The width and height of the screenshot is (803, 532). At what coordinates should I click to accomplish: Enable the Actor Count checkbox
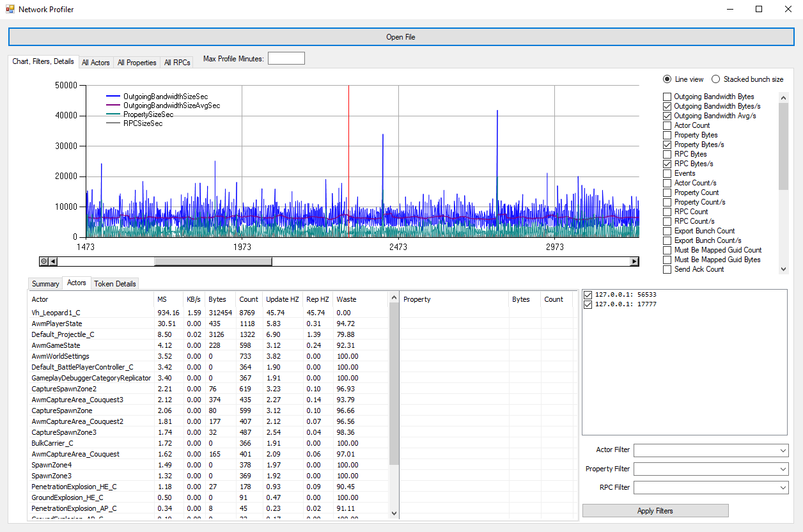coord(667,125)
